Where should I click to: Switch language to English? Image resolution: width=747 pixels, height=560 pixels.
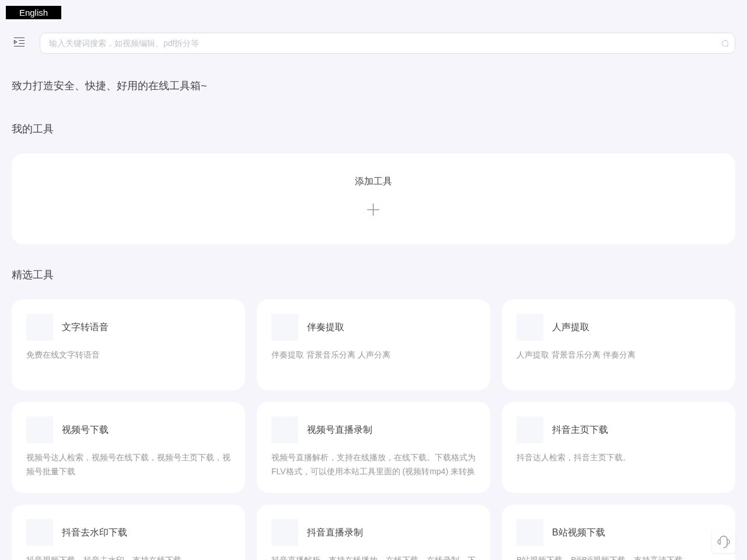33,13
